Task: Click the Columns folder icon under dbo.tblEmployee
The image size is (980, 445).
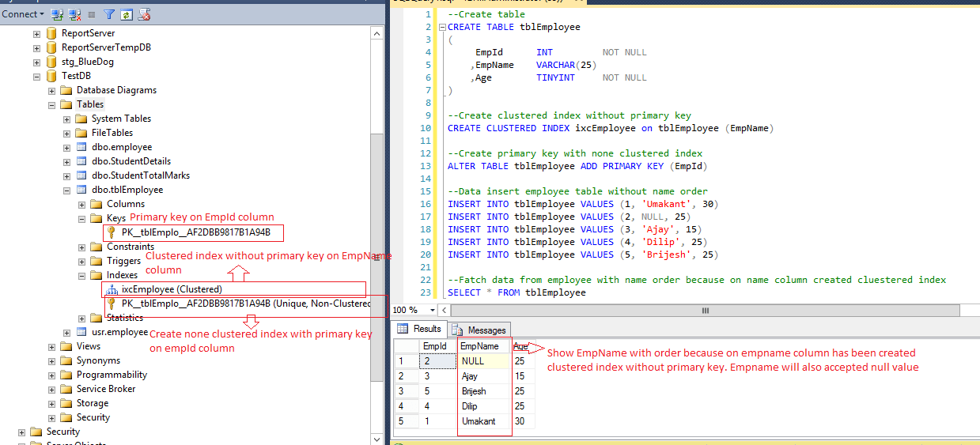Action: [96, 204]
